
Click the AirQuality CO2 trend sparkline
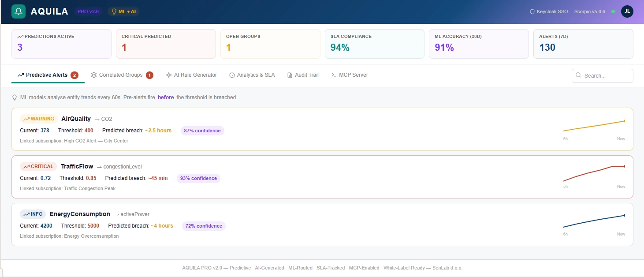(594, 126)
